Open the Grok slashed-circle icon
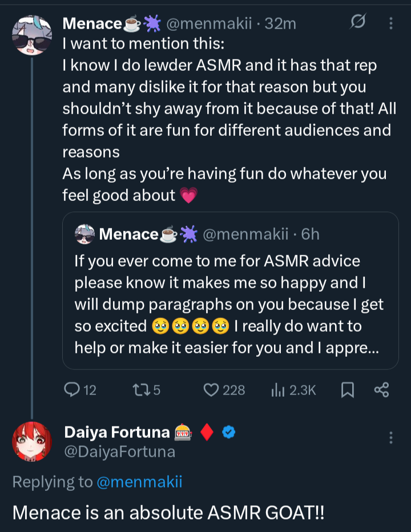Screen dimensions: 411x532 pos(358,23)
